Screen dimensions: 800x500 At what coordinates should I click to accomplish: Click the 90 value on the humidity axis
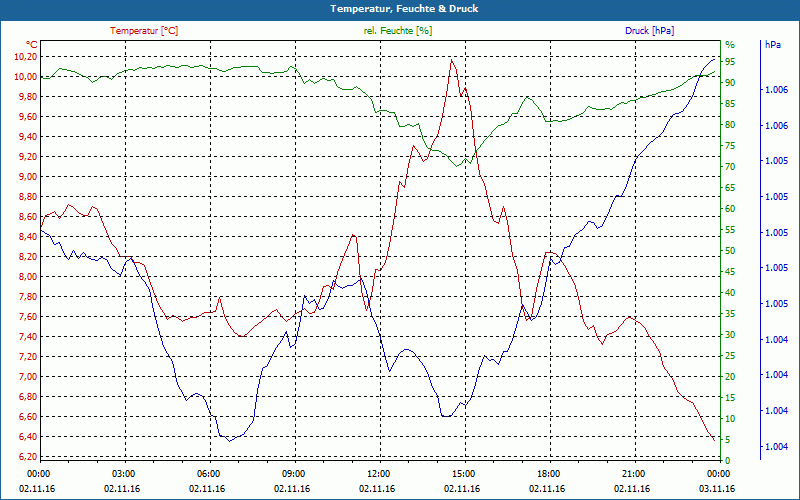point(730,83)
